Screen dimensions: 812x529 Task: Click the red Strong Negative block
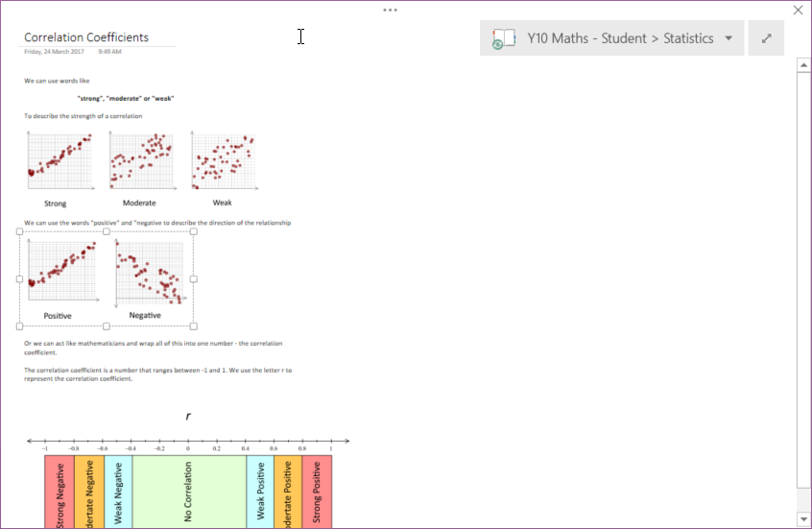(x=60, y=492)
